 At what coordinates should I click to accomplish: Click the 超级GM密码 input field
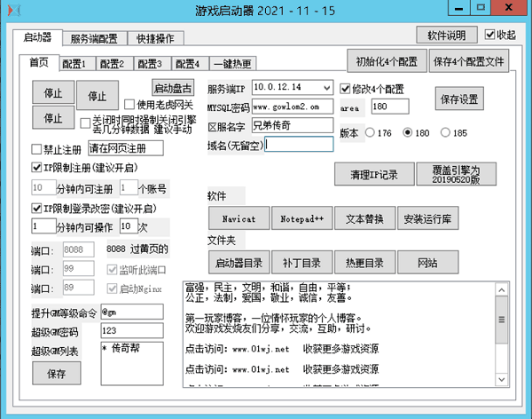coord(131,330)
